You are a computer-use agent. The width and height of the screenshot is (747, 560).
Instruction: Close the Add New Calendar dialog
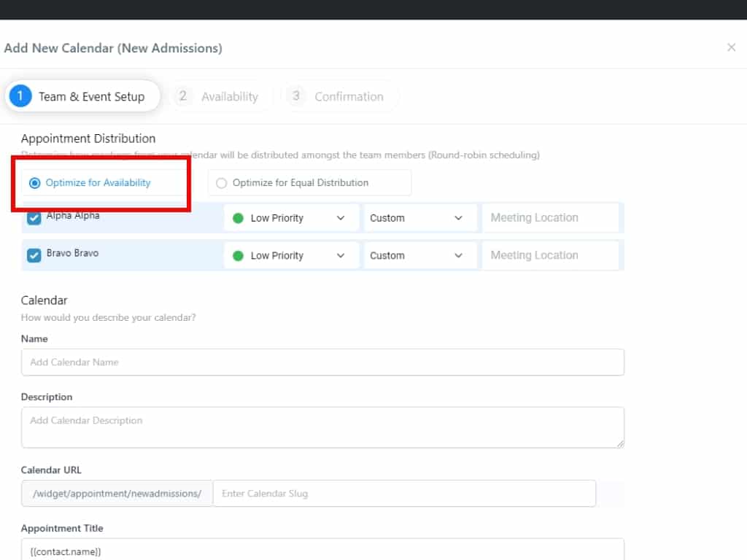pos(731,47)
